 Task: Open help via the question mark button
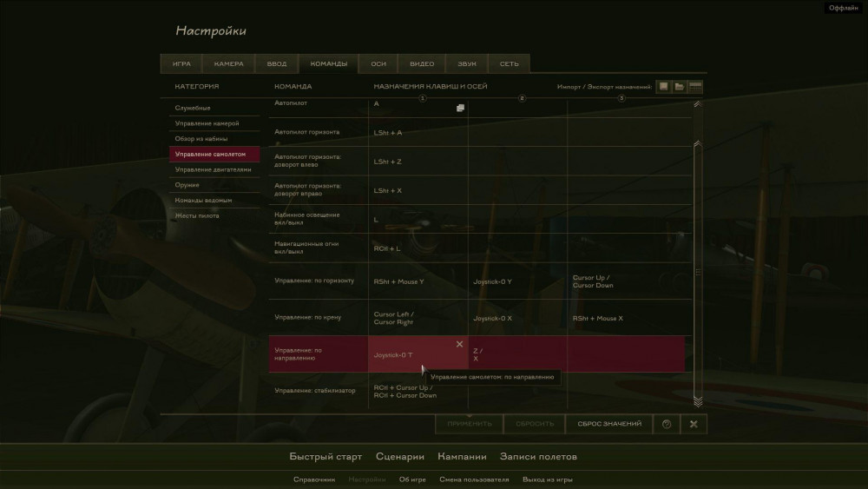(667, 424)
